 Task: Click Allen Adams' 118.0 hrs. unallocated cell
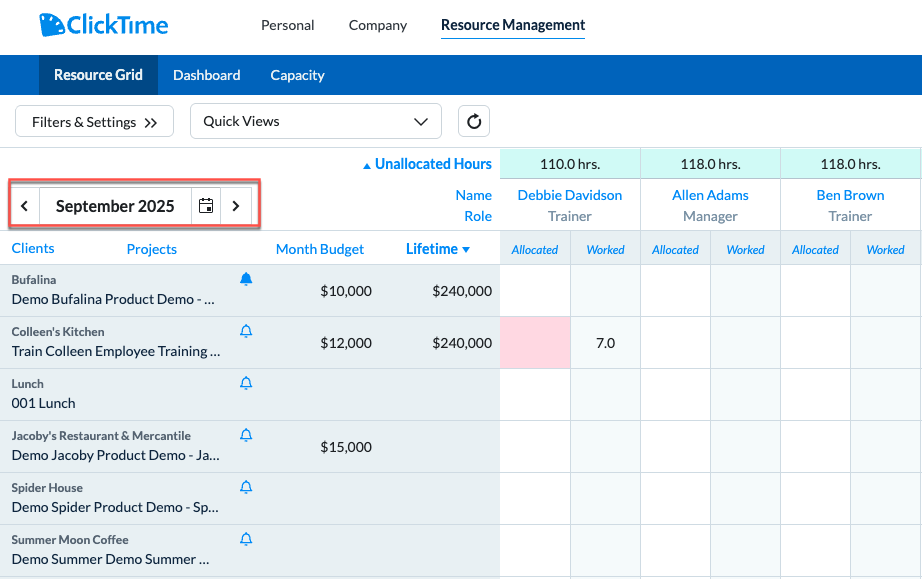pyautogui.click(x=710, y=164)
